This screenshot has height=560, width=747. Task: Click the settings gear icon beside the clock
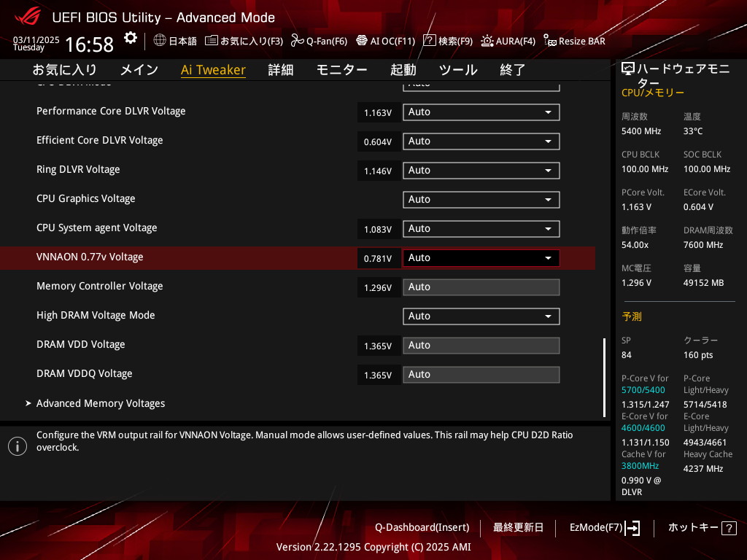pos(131,38)
